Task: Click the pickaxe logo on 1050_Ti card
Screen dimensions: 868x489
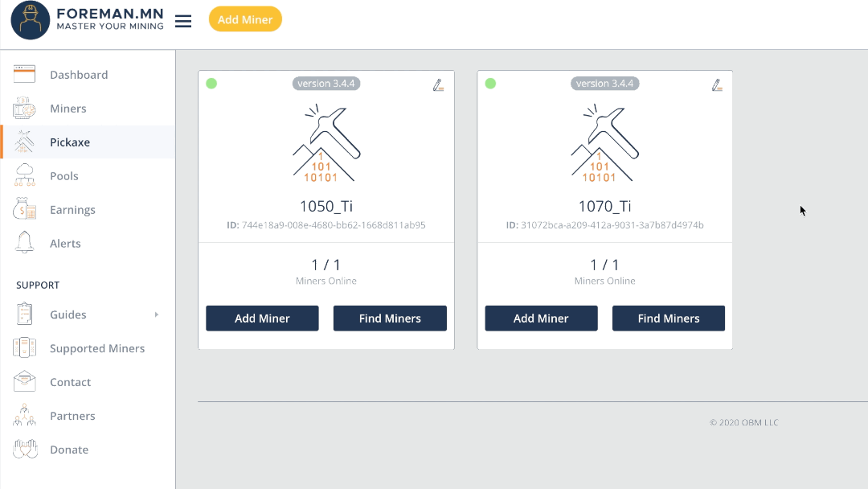Action: point(326,143)
